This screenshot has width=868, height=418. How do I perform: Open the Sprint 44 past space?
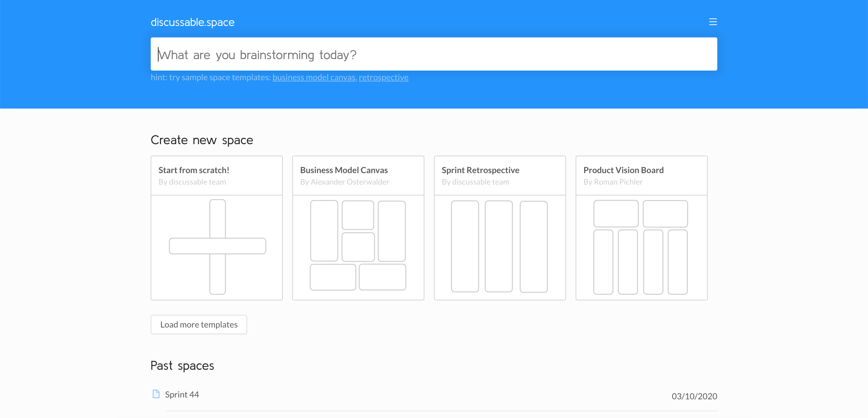click(182, 394)
